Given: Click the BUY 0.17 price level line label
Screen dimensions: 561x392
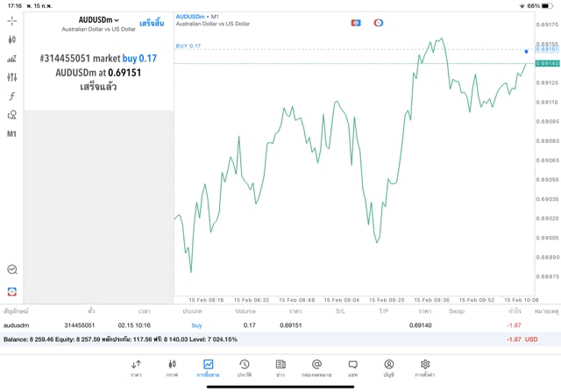Looking at the screenshot, I should [x=188, y=46].
